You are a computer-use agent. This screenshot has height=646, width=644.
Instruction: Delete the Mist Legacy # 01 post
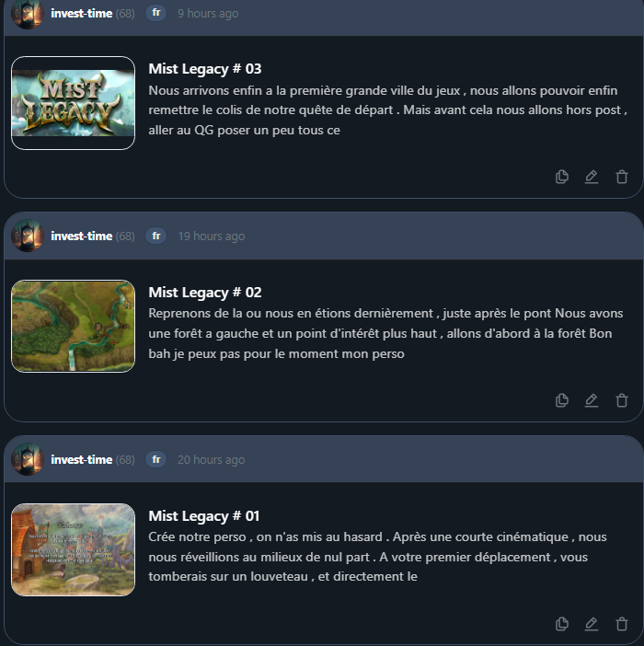tap(621, 624)
